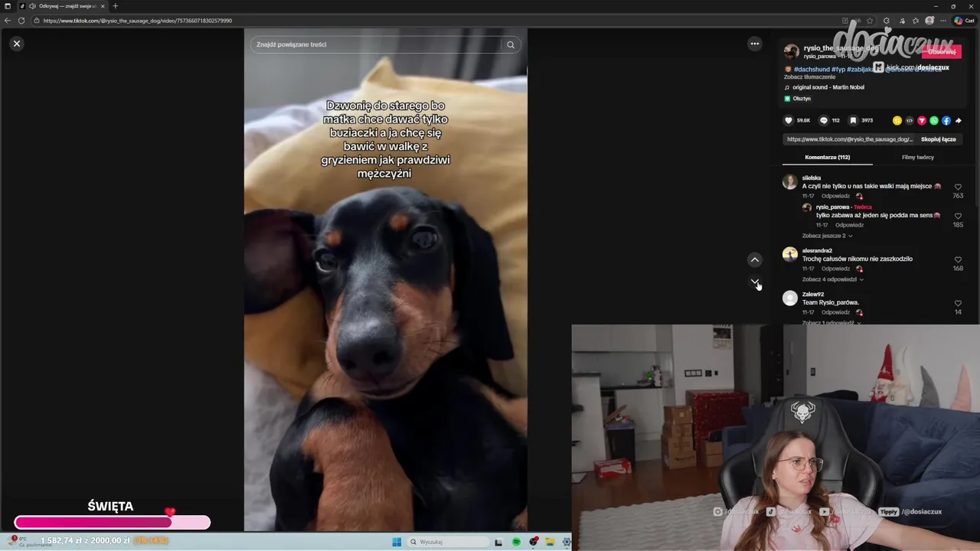This screenshot has height=551, width=980.
Task: Open the tab actions menu icon
Action: click(8, 6)
